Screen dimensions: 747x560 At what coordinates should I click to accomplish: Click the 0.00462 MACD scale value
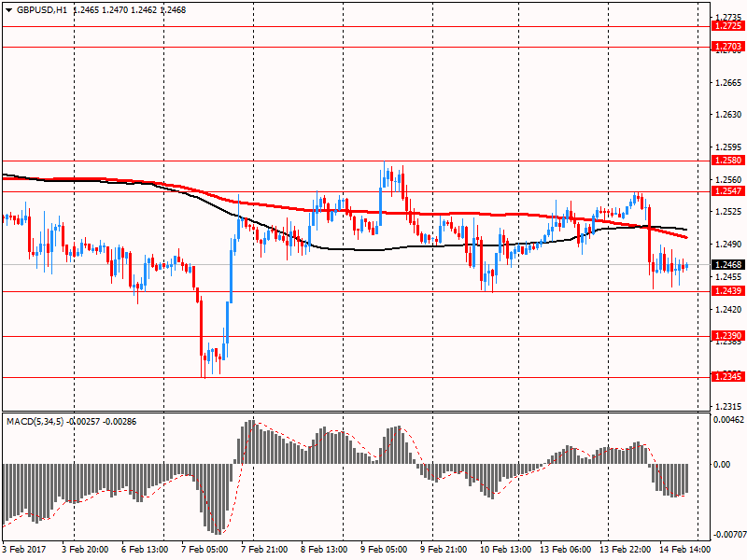click(x=727, y=422)
